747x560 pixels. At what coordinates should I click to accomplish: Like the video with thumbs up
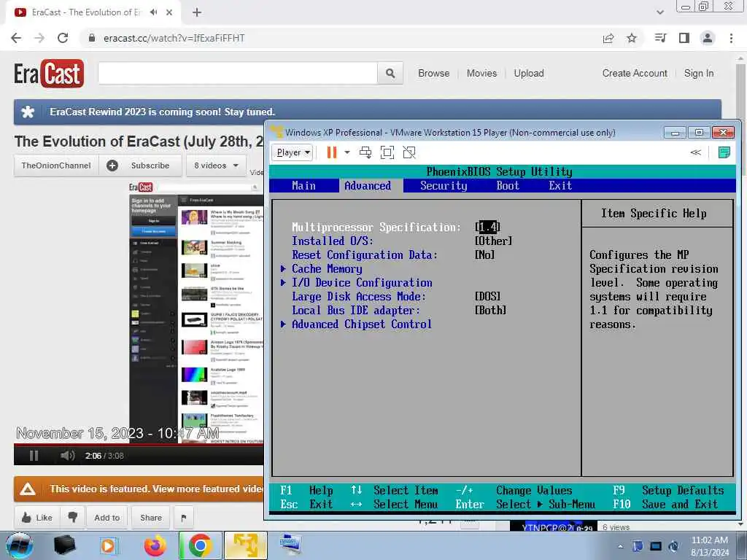[38, 518]
